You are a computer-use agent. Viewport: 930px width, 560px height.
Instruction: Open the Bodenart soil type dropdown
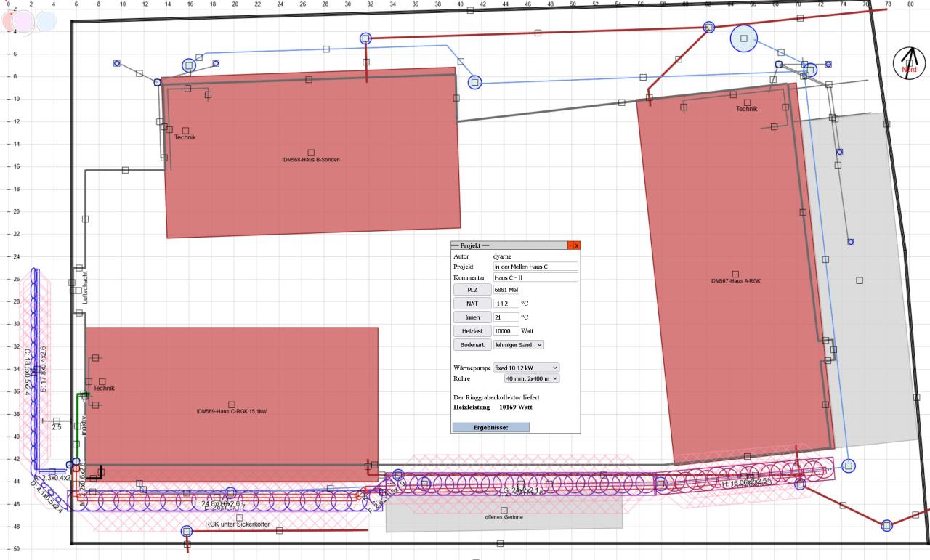(518, 344)
